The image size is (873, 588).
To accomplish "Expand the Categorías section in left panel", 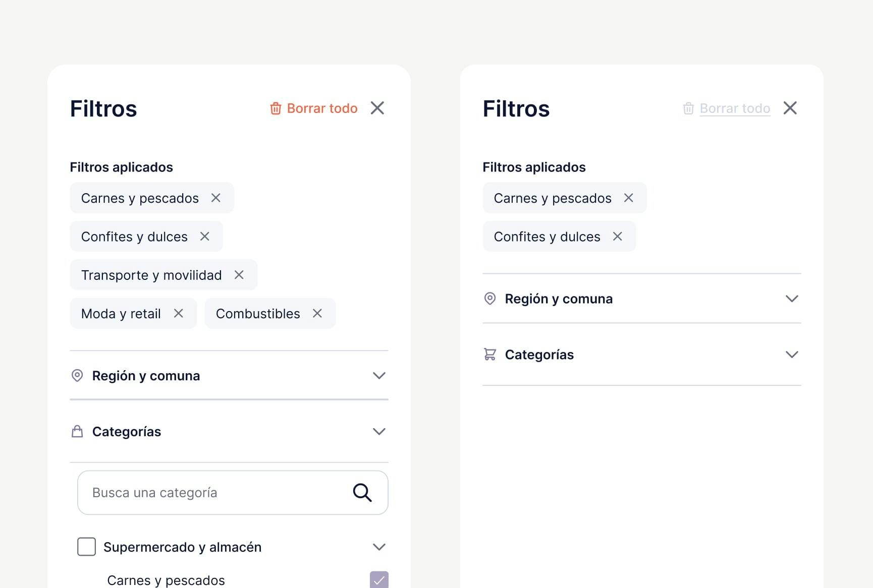I will tap(378, 432).
